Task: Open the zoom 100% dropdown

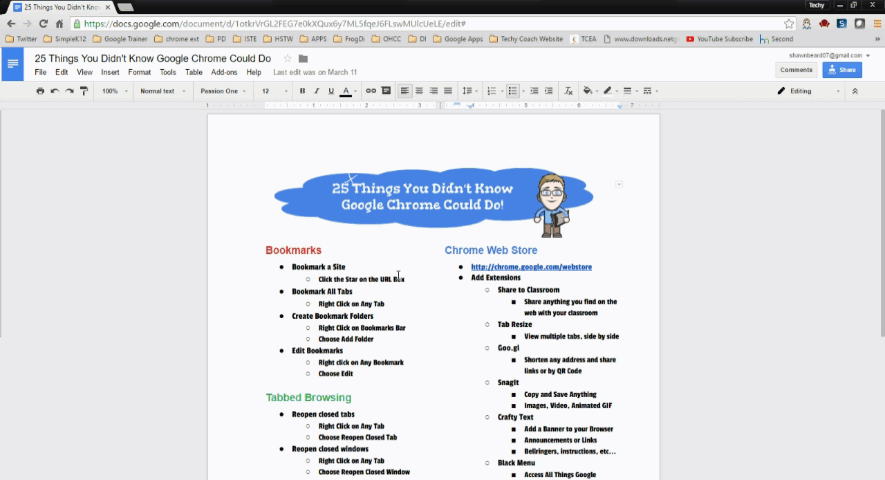Action: [x=113, y=91]
